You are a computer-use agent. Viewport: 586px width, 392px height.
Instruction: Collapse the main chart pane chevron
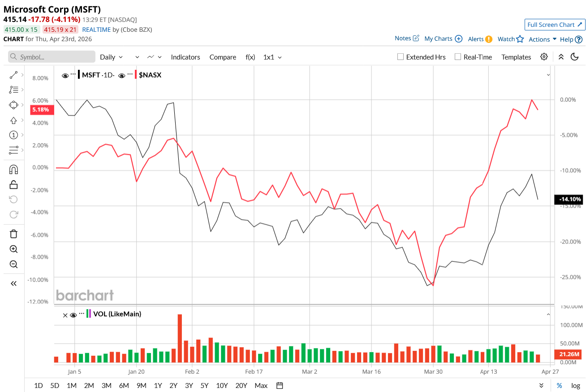coord(548,75)
